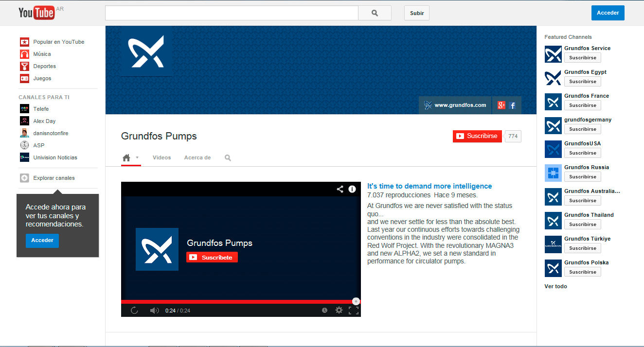Subscribe to GrundfosUSA

[x=583, y=153]
